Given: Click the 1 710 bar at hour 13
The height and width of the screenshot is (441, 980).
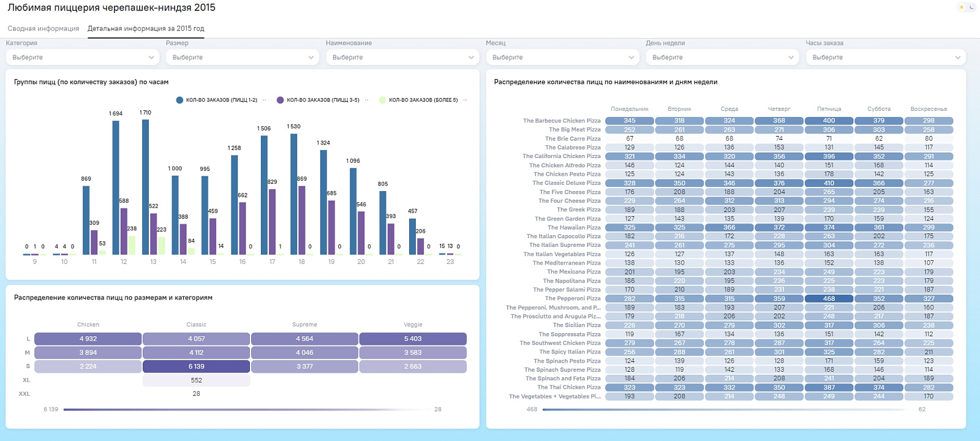Looking at the screenshot, I should click(x=145, y=187).
